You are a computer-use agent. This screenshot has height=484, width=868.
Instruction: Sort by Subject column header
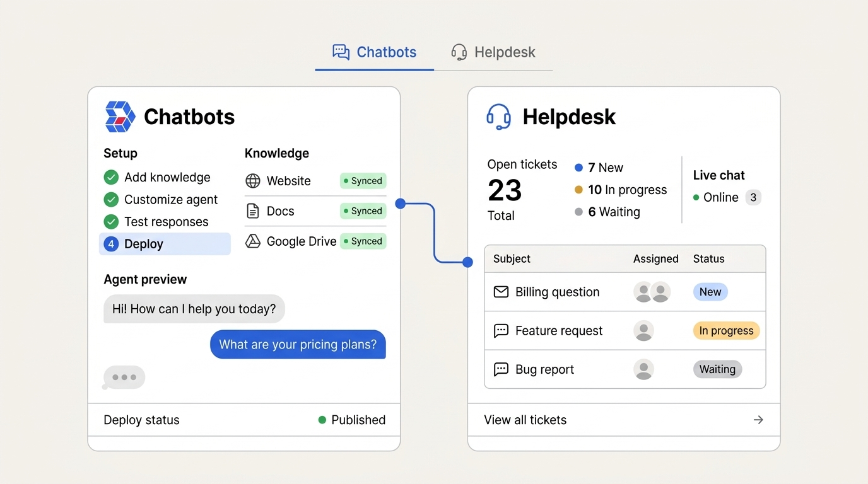[512, 259]
